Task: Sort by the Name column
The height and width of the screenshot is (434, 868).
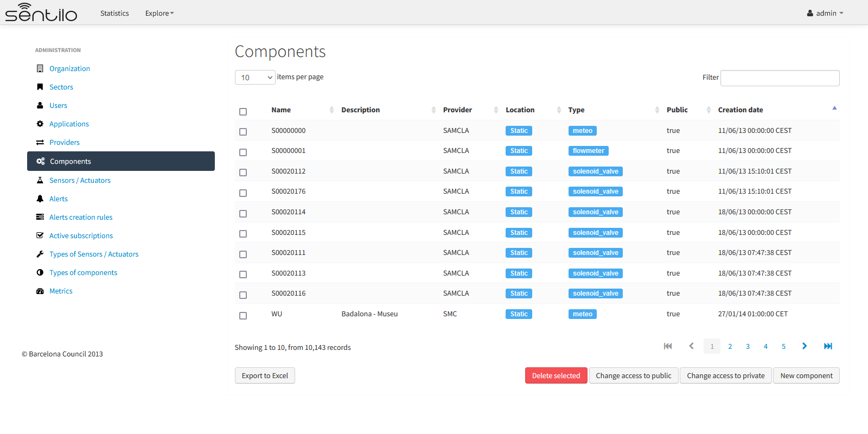Action: point(302,110)
